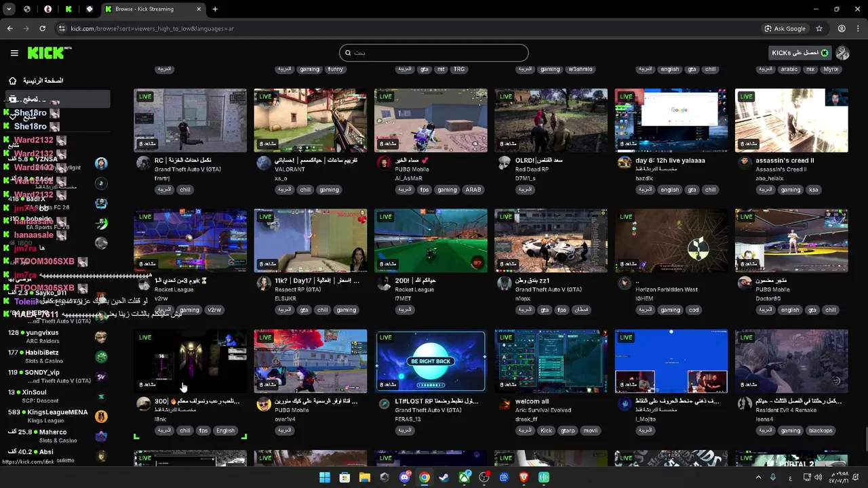
Task: Open the user profile avatar in Kick header
Action: (x=843, y=53)
